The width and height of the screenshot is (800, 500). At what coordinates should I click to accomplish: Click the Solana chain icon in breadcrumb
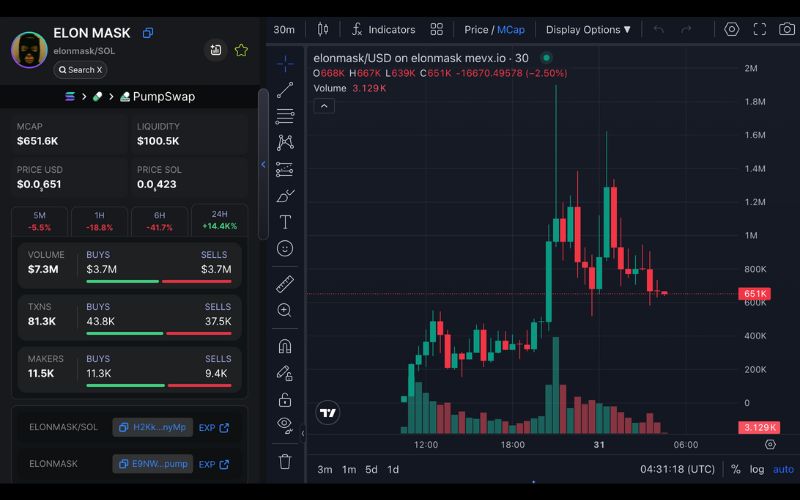click(x=70, y=96)
